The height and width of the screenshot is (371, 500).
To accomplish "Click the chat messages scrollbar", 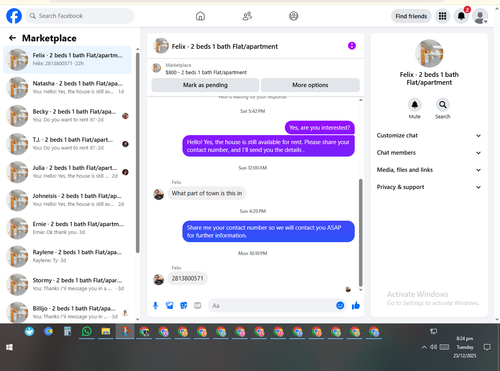I will pyautogui.click(x=360, y=233).
